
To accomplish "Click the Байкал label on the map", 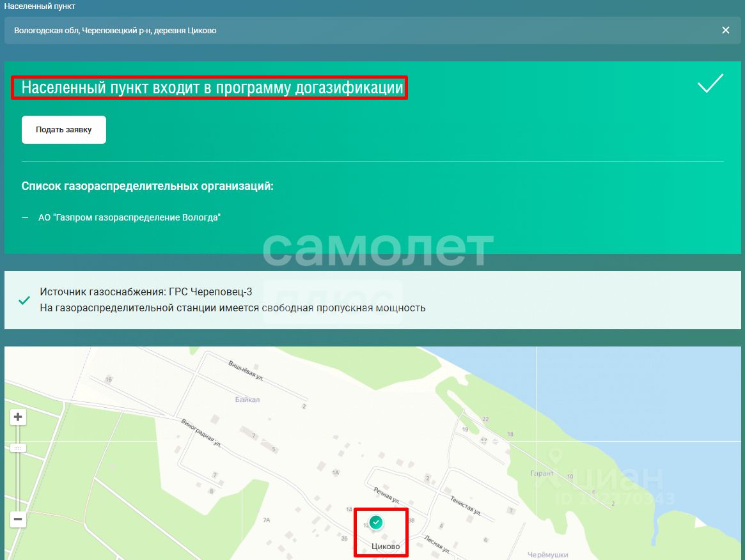I will click(x=247, y=400).
